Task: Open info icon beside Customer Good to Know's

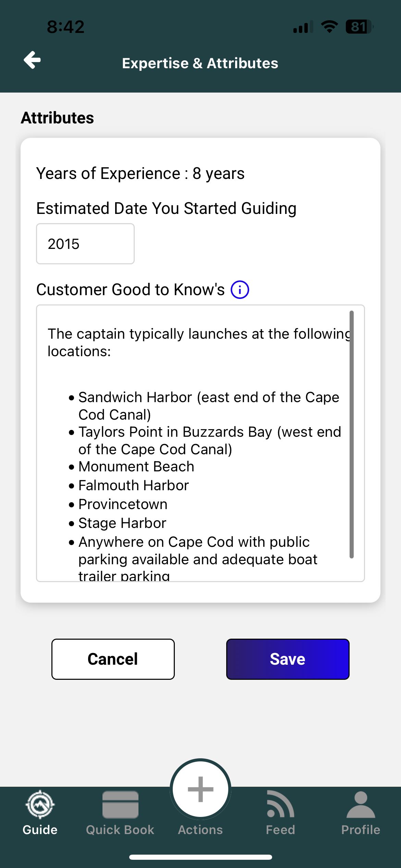Action: pos(240,290)
